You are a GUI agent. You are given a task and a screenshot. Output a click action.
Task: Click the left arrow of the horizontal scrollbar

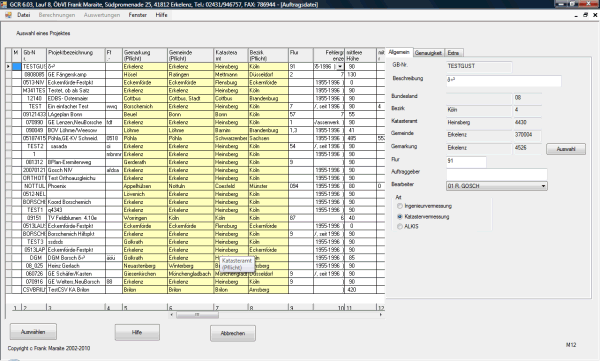tap(172, 315)
